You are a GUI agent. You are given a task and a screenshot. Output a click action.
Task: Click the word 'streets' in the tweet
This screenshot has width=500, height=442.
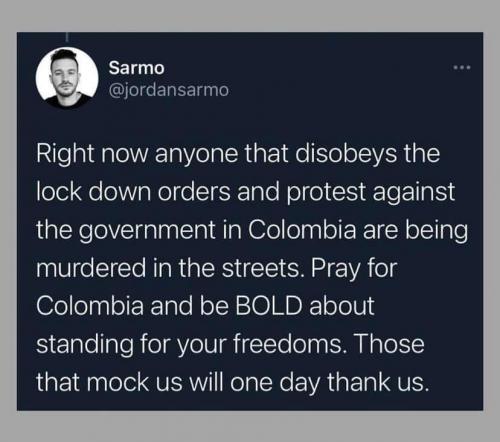point(261,269)
